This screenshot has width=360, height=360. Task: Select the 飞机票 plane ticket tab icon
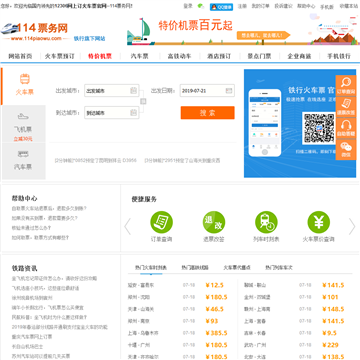tap(23, 116)
